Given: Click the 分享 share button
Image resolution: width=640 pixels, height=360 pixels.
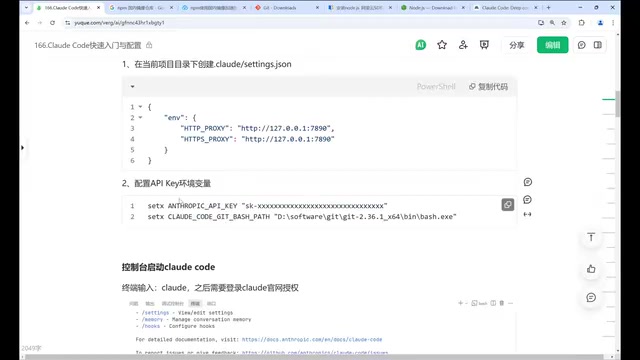Looking at the screenshot, I should [516, 45].
